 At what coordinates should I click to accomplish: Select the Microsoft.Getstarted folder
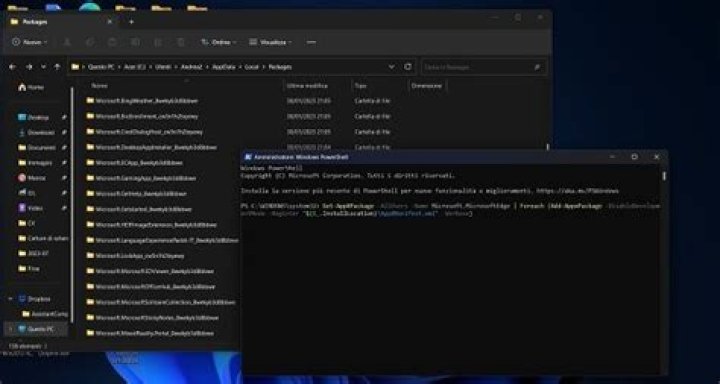139,209
